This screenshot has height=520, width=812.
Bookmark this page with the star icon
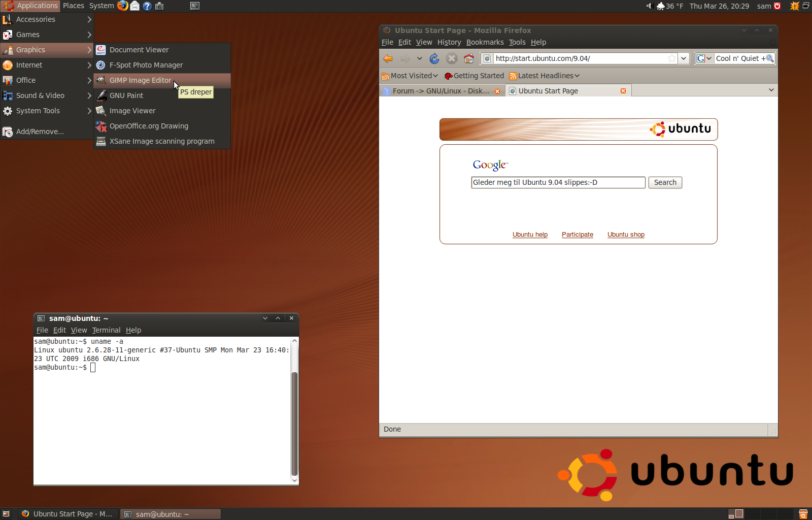672,58
